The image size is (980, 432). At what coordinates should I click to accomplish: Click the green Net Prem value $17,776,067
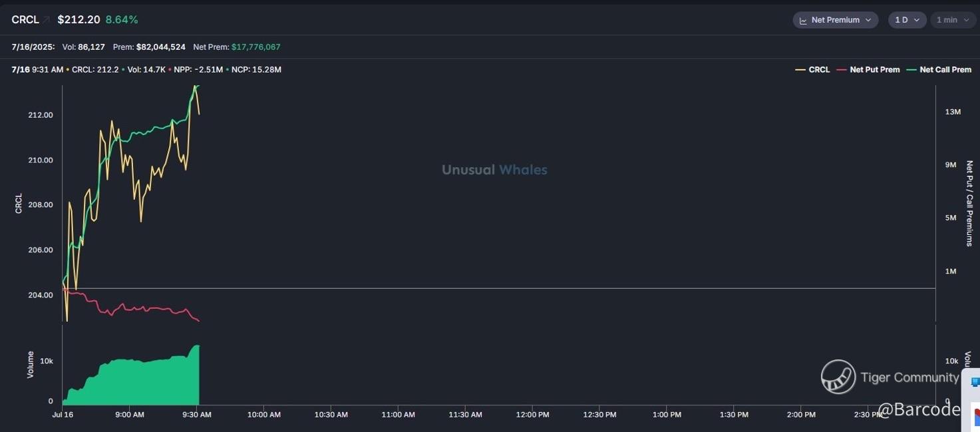[x=256, y=47]
